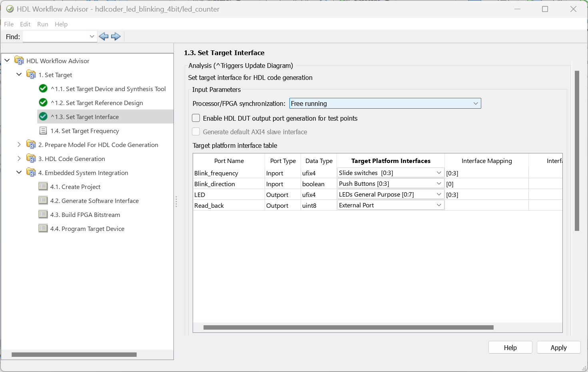Image resolution: width=588 pixels, height=372 pixels.
Task: Open the Edit menu
Action: (25, 24)
